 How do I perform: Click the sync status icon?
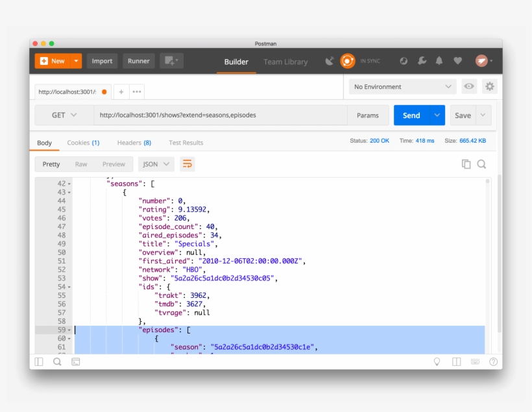click(x=348, y=61)
